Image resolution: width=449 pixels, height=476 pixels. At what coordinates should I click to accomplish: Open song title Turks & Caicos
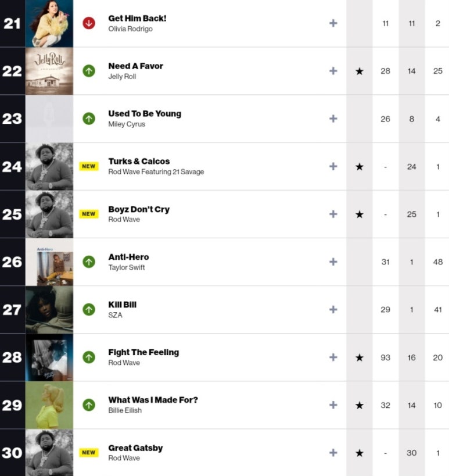pos(139,161)
